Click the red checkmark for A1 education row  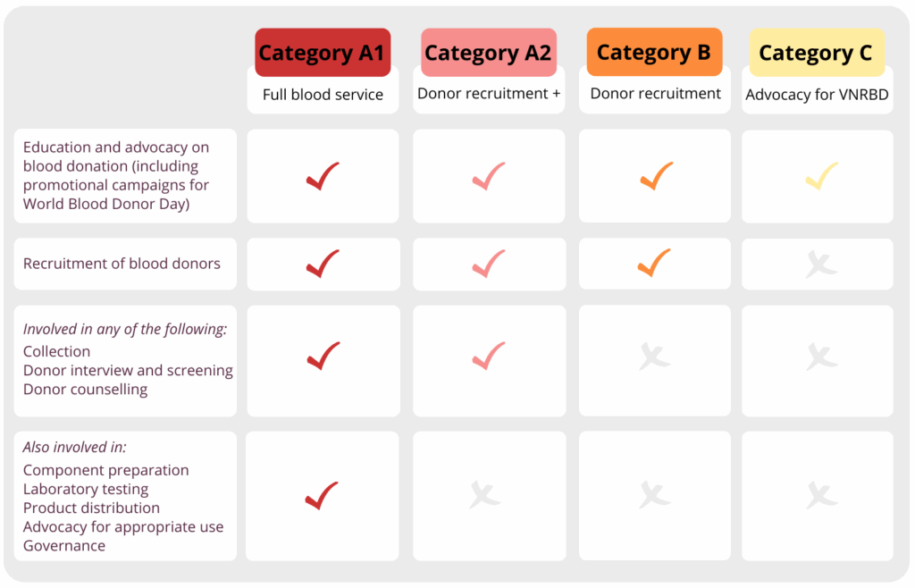[323, 175]
